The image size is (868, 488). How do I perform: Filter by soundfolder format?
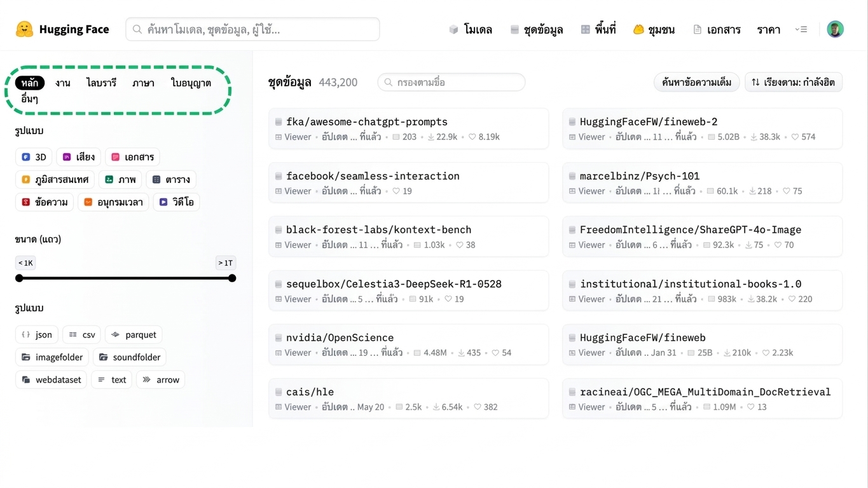130,357
